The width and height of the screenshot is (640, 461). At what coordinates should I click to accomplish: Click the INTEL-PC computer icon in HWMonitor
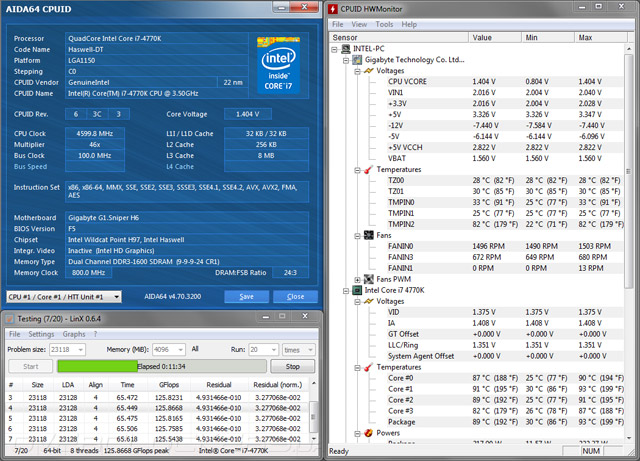pyautogui.click(x=346, y=49)
